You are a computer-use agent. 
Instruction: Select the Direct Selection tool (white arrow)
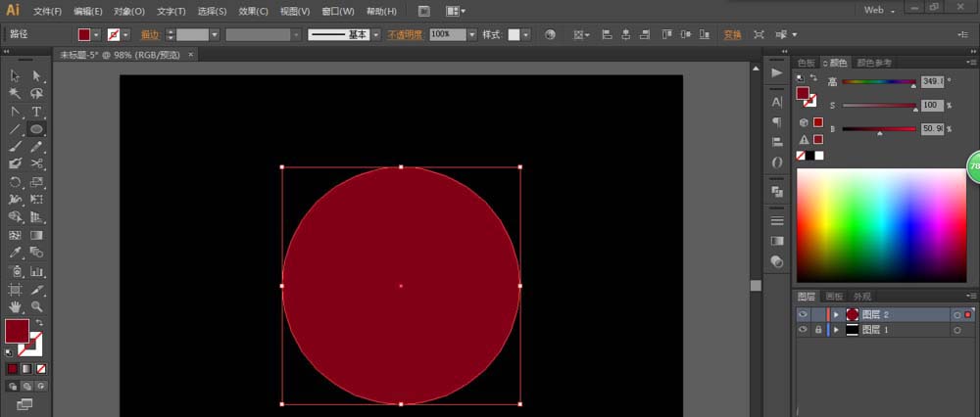pyautogui.click(x=37, y=75)
